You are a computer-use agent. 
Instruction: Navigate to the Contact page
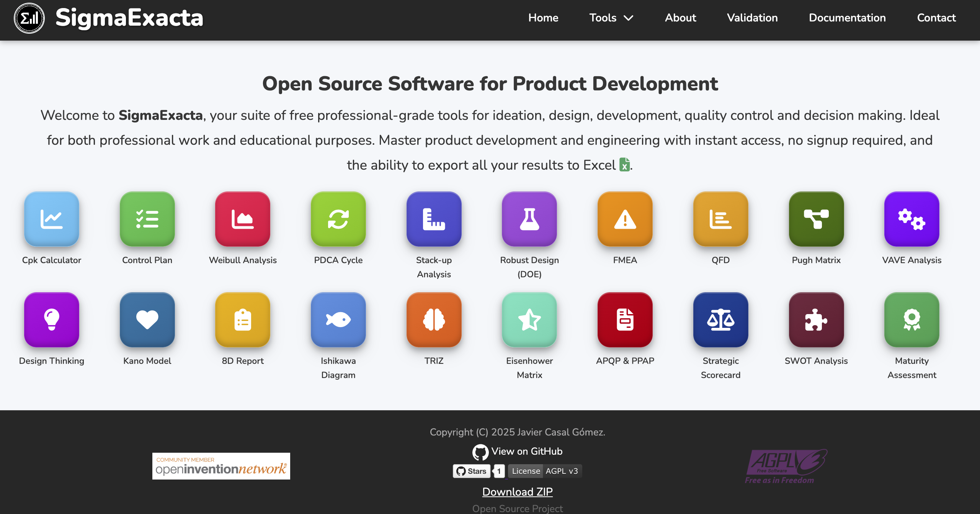936,18
